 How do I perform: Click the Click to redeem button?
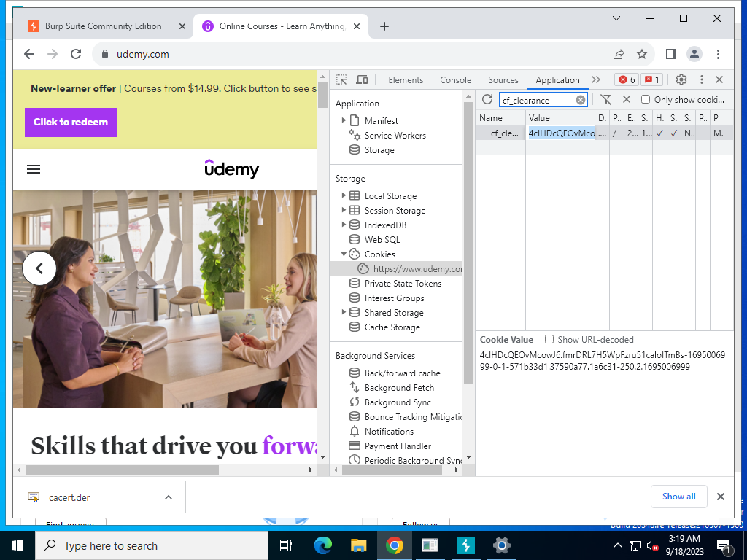pos(71,122)
